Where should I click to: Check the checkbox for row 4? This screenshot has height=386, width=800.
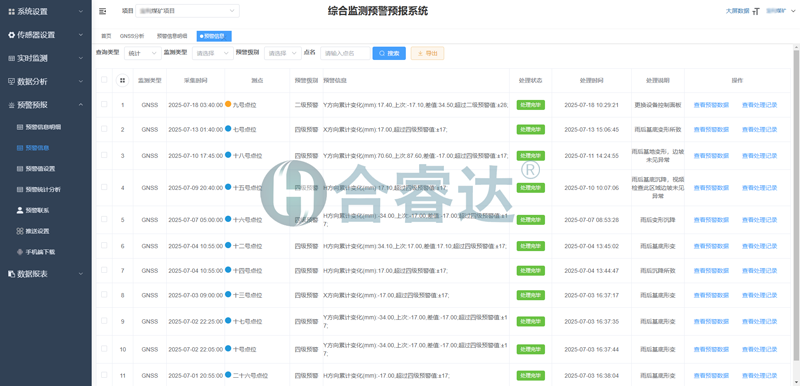[x=104, y=187]
